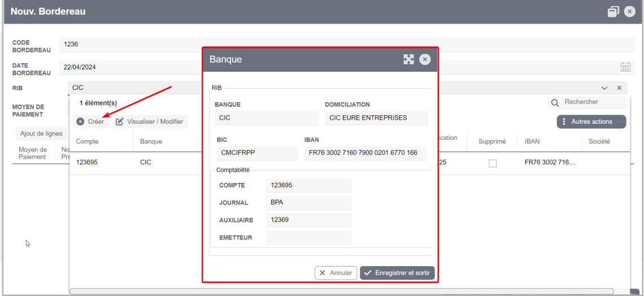This screenshot has height=296, width=644.
Task: Click the search magnifier icon
Action: tap(555, 103)
